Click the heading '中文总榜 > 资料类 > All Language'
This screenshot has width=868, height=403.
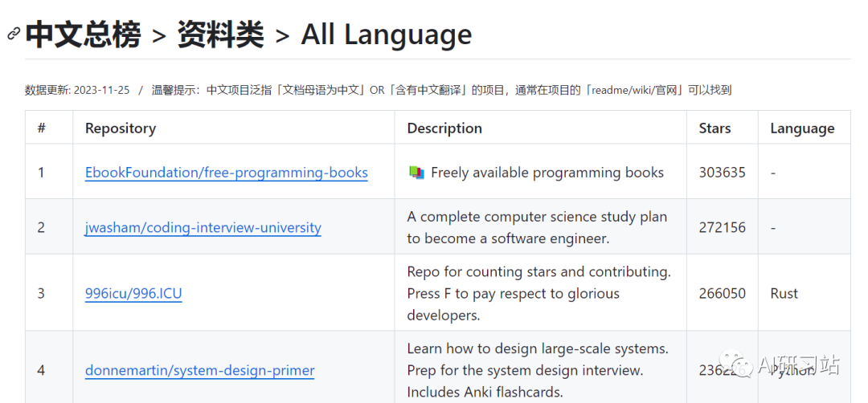(x=248, y=35)
